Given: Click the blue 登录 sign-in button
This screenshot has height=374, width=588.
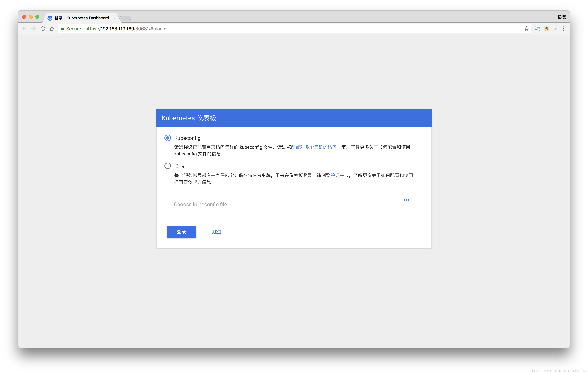Looking at the screenshot, I should tap(181, 232).
